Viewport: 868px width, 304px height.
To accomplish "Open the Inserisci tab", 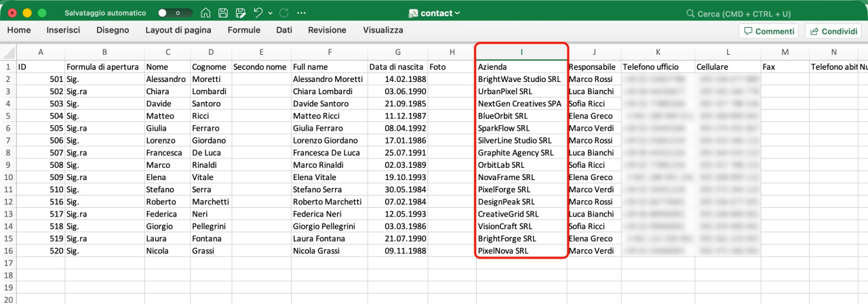I will tap(63, 30).
